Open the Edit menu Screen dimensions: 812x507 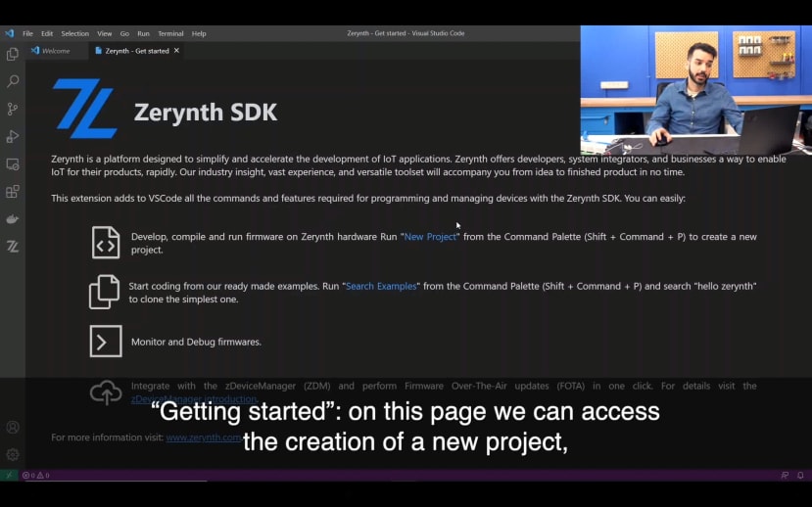47,33
